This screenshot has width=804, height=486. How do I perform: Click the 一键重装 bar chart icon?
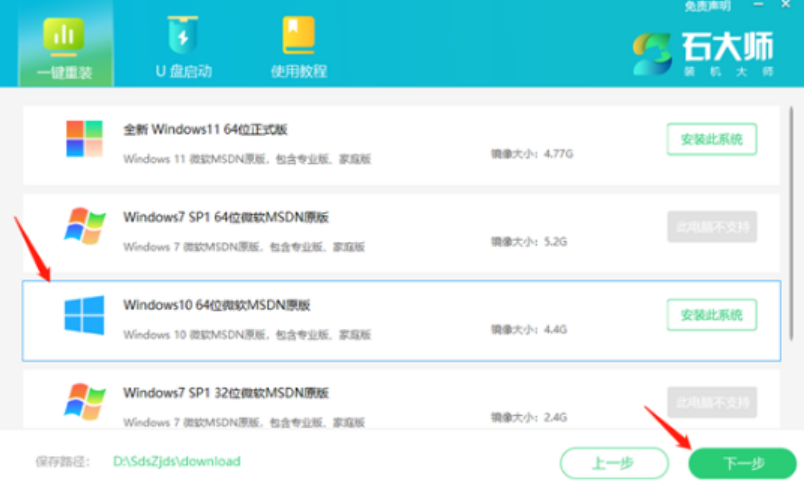(63, 34)
